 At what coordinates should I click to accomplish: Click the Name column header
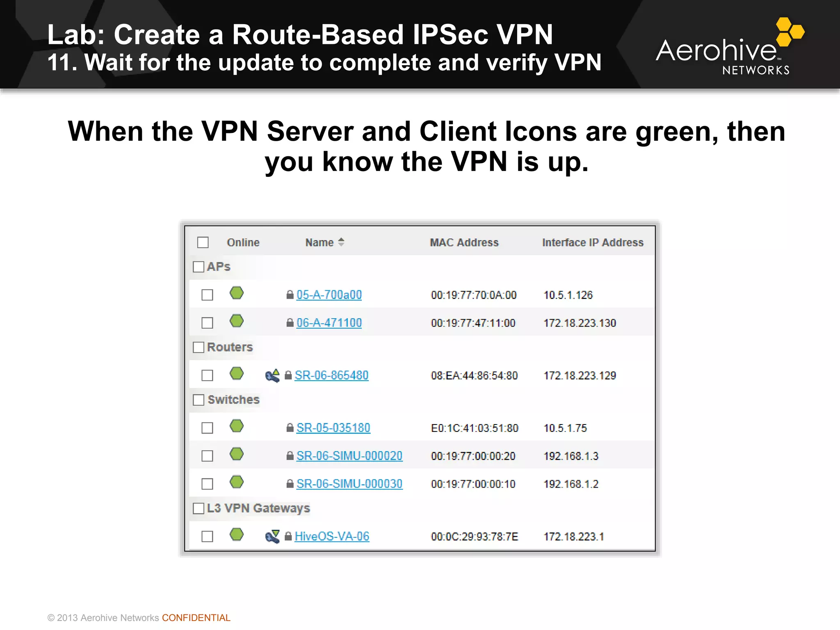pos(319,242)
